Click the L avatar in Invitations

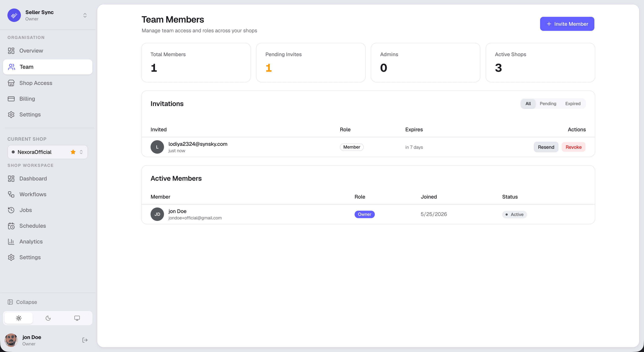[157, 147]
